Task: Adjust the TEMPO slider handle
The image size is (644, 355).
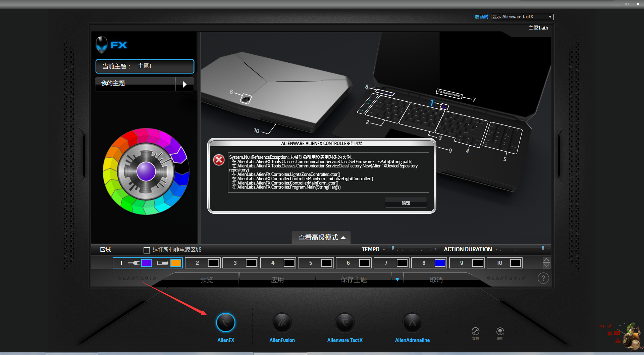Action: click(393, 248)
